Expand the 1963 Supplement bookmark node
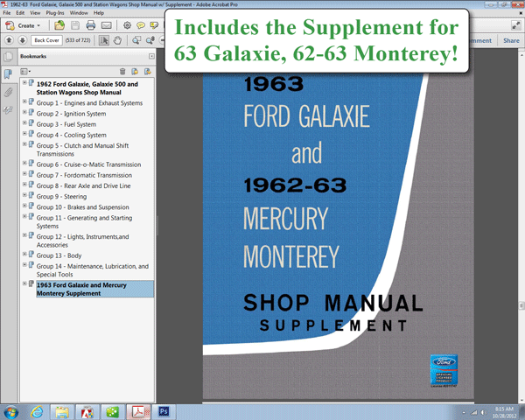 click(24, 283)
